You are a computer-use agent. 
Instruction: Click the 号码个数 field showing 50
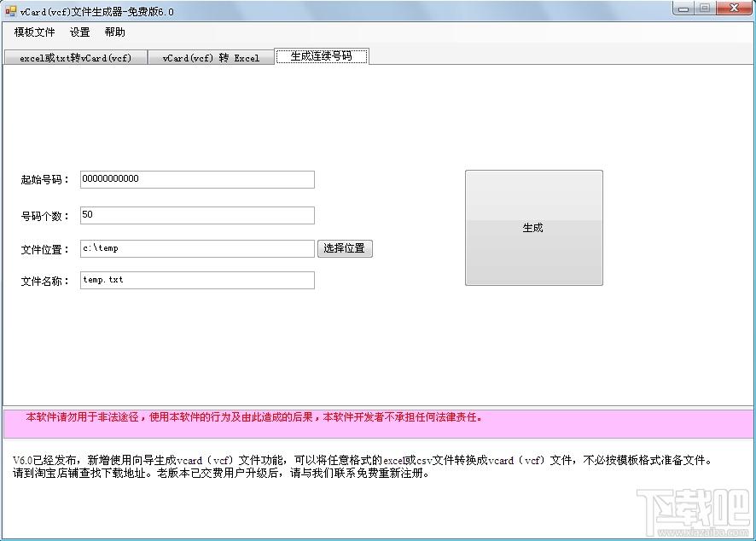pyautogui.click(x=197, y=215)
